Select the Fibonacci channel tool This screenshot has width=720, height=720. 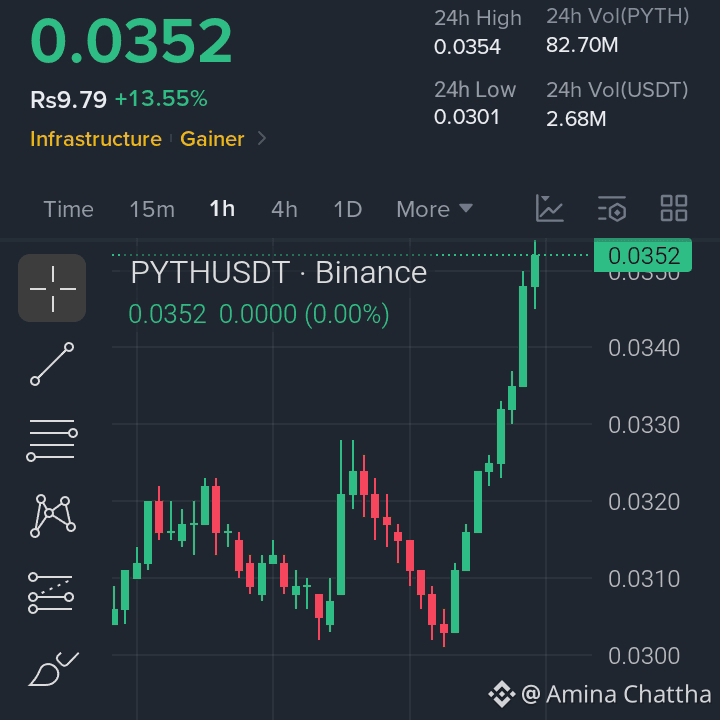(x=51, y=593)
